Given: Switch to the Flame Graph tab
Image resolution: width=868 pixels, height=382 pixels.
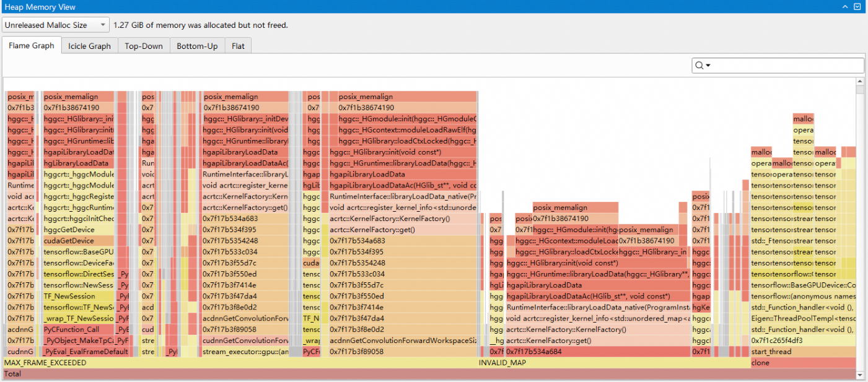Looking at the screenshot, I should 32,46.
